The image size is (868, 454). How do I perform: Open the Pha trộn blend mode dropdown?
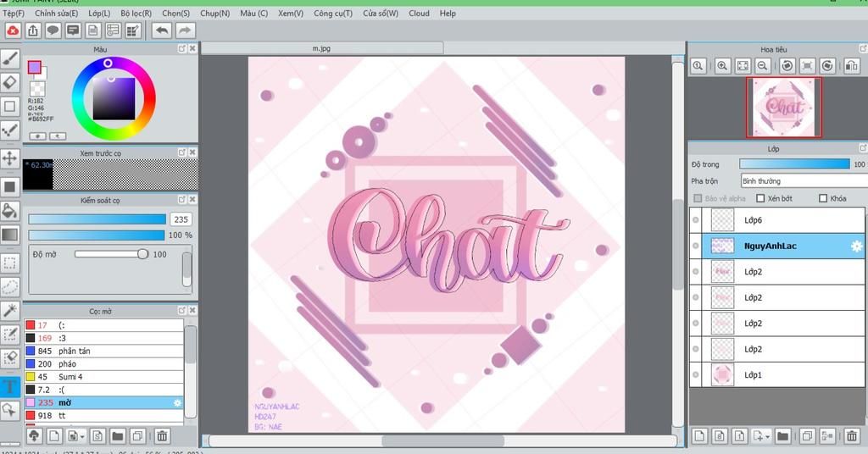804,180
